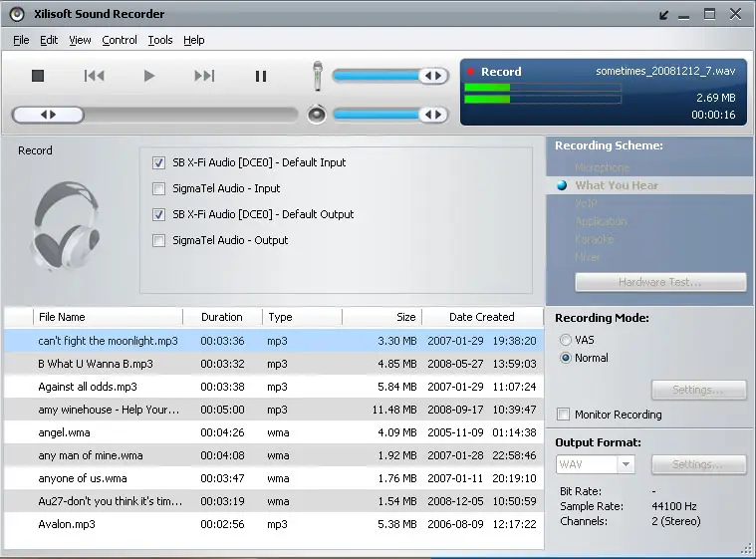Uncheck SB X-Fi Audio Default Input

click(x=158, y=162)
